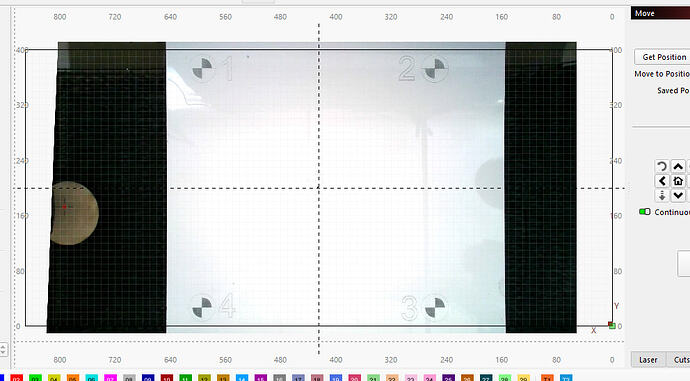Jog the laser left with the left arrow
690x381 pixels.
662,181
